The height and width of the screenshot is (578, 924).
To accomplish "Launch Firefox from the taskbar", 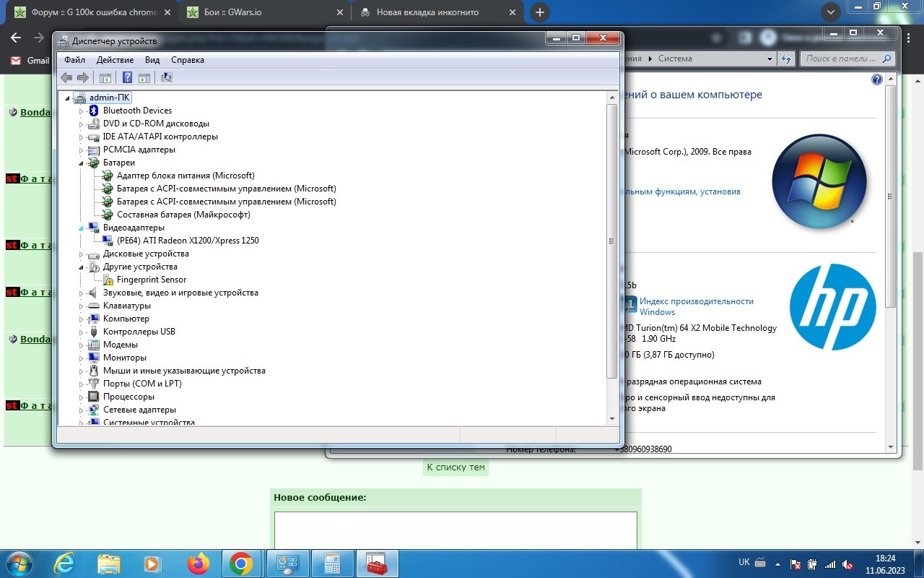I will [197, 564].
